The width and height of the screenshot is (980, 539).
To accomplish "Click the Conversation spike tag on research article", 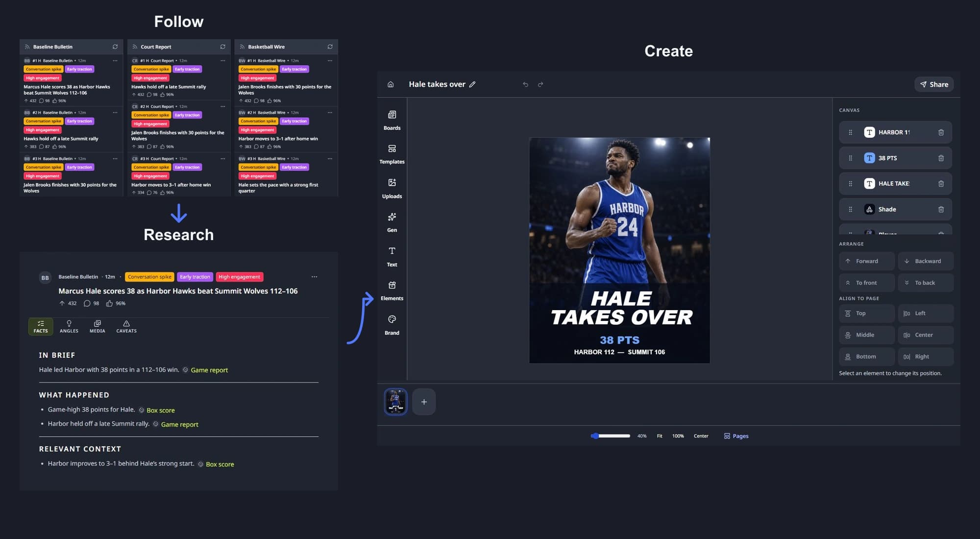I will (149, 277).
